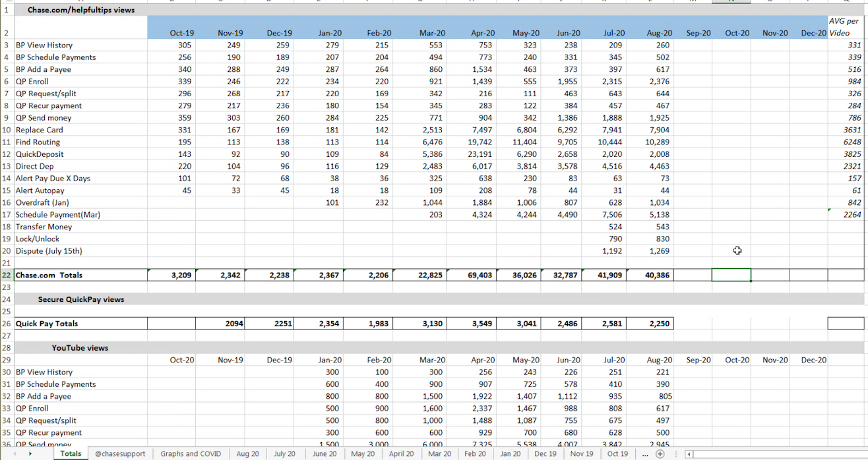Open the Jan 20 sheet tab
Image resolution: width=868 pixels, height=460 pixels.
pos(510,453)
